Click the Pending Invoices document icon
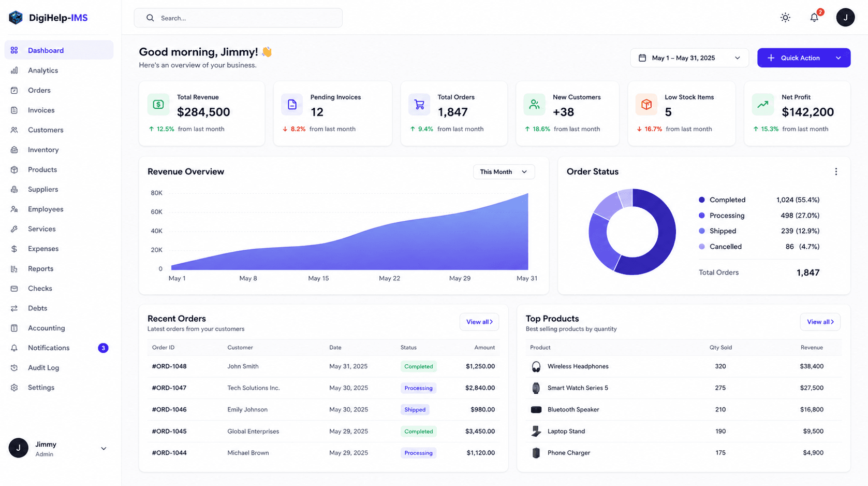The width and height of the screenshot is (868, 486). pyautogui.click(x=292, y=104)
